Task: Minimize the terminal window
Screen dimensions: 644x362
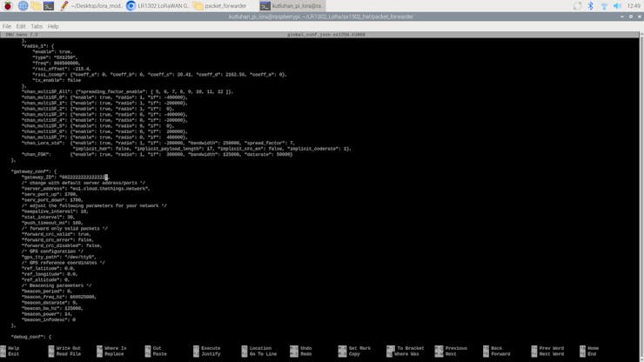Action: 622,17
